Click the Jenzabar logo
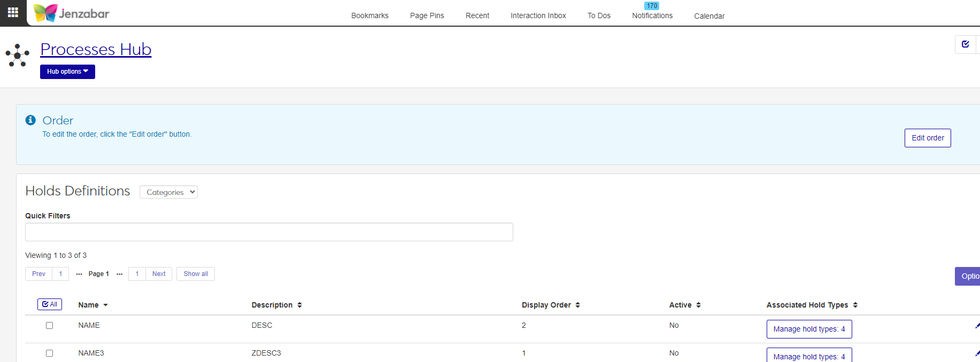Viewport: 980px width, 362px height. click(x=72, y=13)
